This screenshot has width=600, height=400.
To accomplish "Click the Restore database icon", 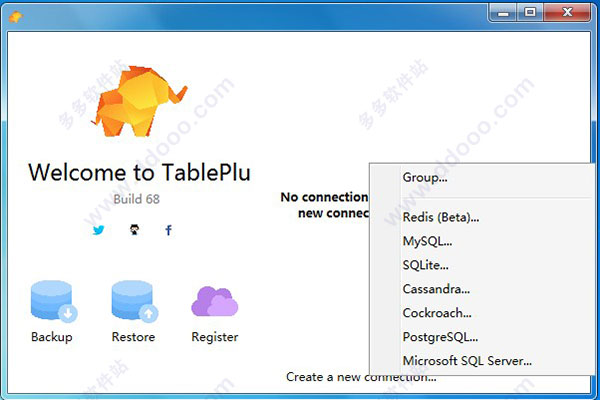I will pos(135,301).
